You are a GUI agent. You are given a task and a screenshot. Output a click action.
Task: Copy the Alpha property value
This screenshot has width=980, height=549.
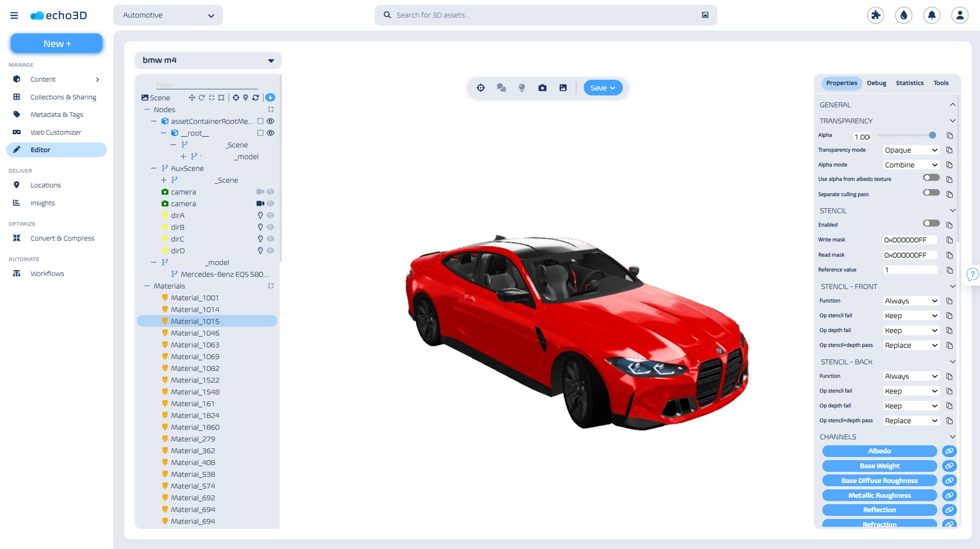click(950, 136)
